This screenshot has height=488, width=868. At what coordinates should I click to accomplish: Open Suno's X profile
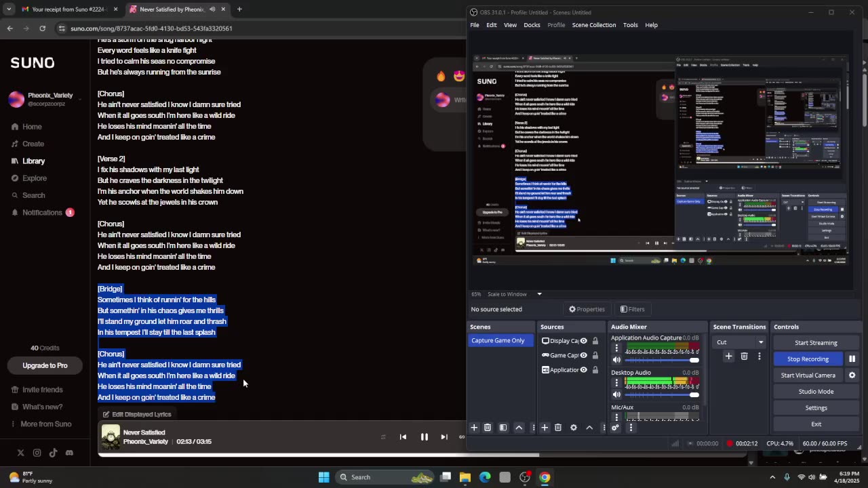(20, 453)
